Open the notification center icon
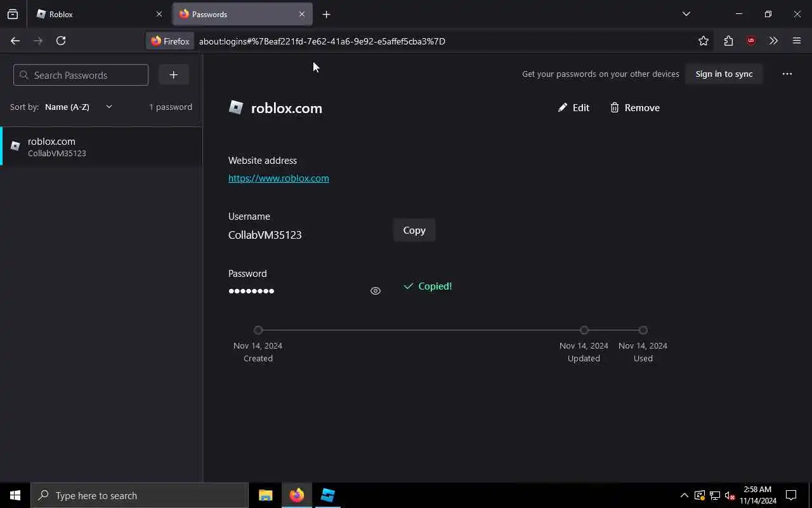 tap(791, 495)
